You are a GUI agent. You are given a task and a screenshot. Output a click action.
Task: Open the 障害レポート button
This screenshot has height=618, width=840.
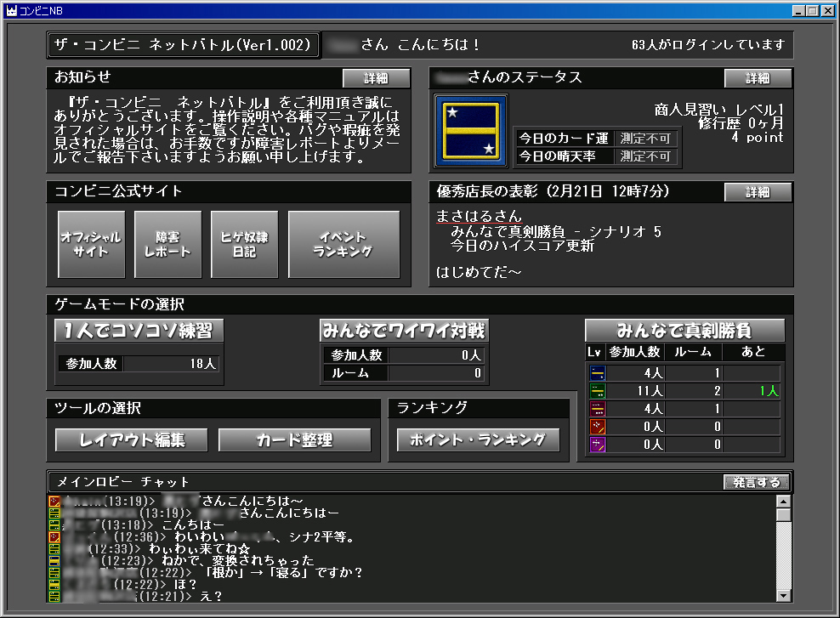(167, 245)
